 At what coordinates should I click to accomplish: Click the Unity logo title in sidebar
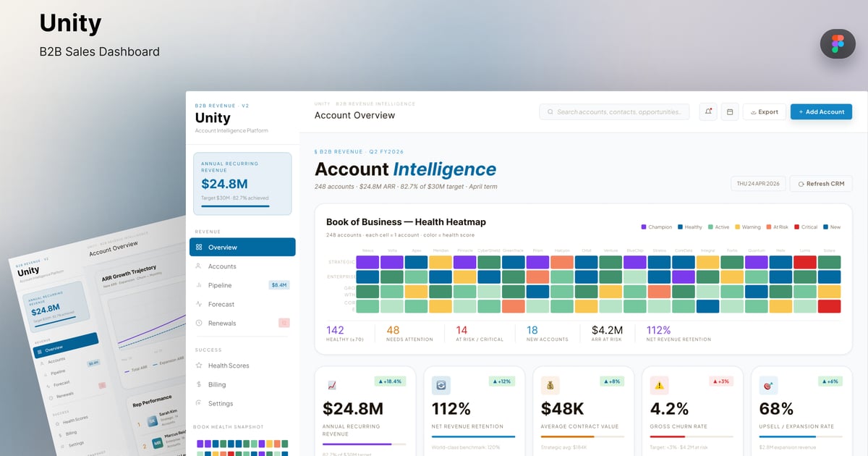tap(213, 118)
